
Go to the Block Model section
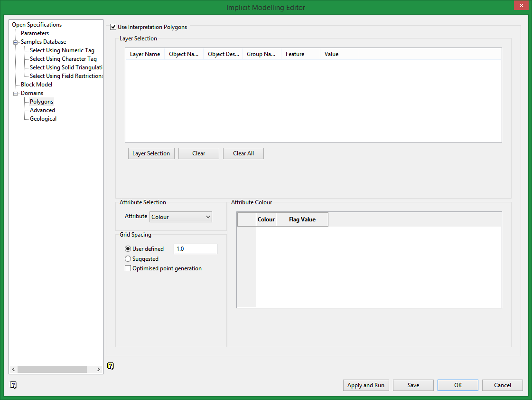pos(37,85)
